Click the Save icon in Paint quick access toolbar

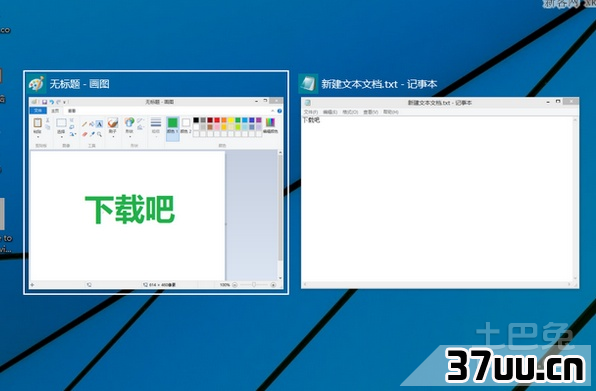pyautogui.click(x=44, y=102)
